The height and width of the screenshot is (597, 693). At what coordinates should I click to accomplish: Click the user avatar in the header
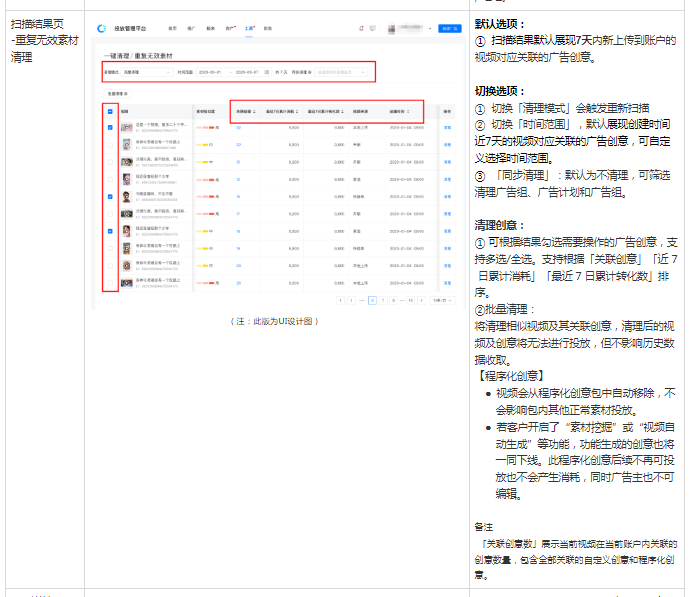392,29
